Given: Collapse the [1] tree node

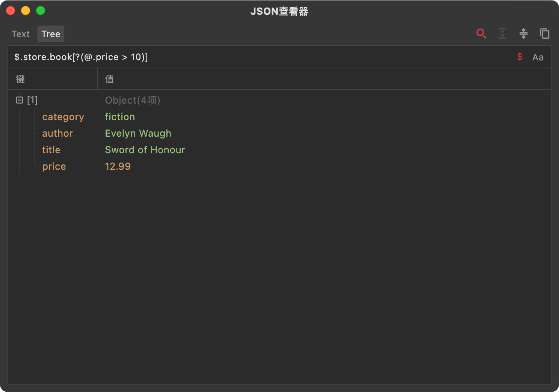Looking at the screenshot, I should tap(20, 100).
